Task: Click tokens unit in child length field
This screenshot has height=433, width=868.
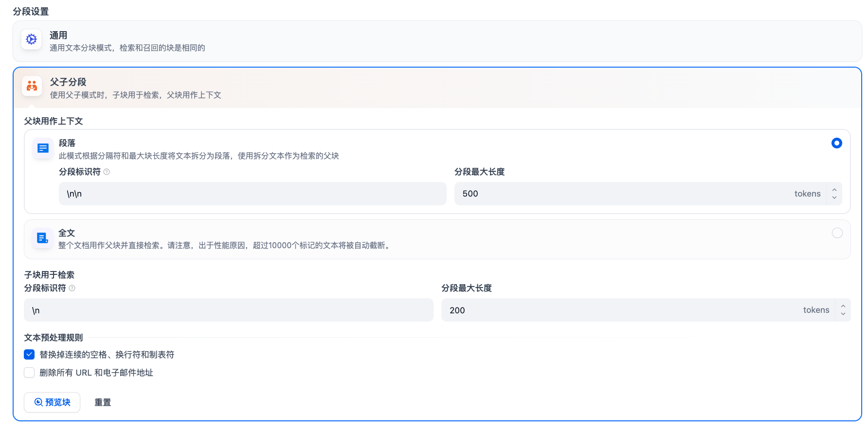Action: (816, 310)
